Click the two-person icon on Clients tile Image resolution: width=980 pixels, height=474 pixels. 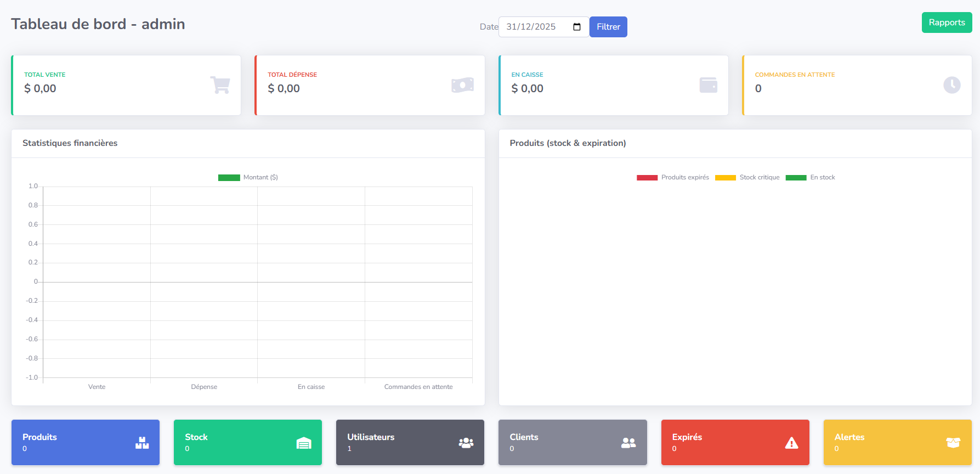[628, 443]
